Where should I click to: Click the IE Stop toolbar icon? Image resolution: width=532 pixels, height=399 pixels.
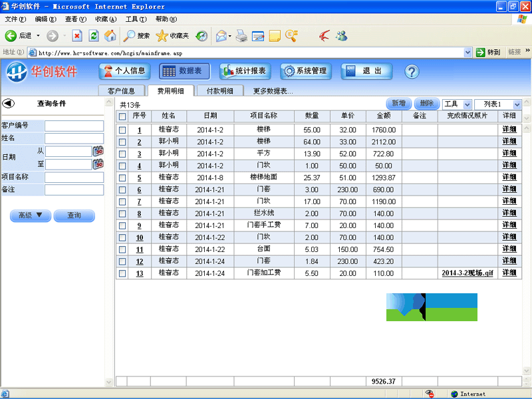[x=77, y=35]
